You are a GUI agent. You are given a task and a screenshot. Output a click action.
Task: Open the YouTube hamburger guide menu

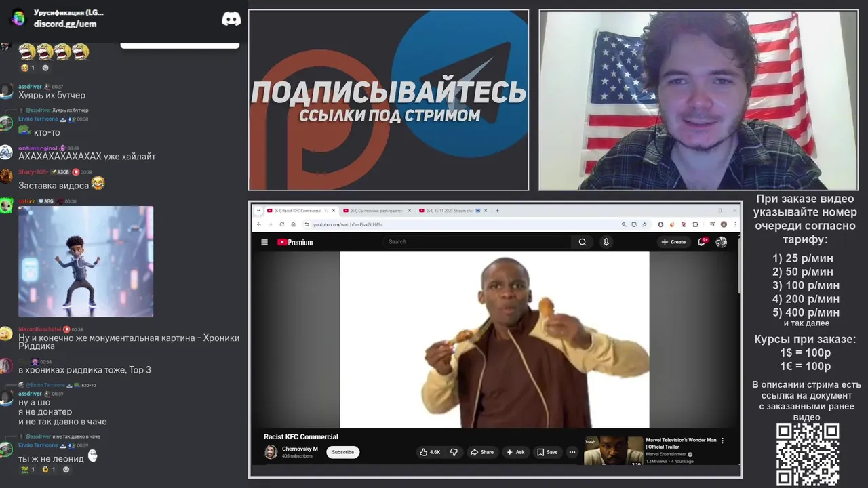pyautogui.click(x=264, y=242)
